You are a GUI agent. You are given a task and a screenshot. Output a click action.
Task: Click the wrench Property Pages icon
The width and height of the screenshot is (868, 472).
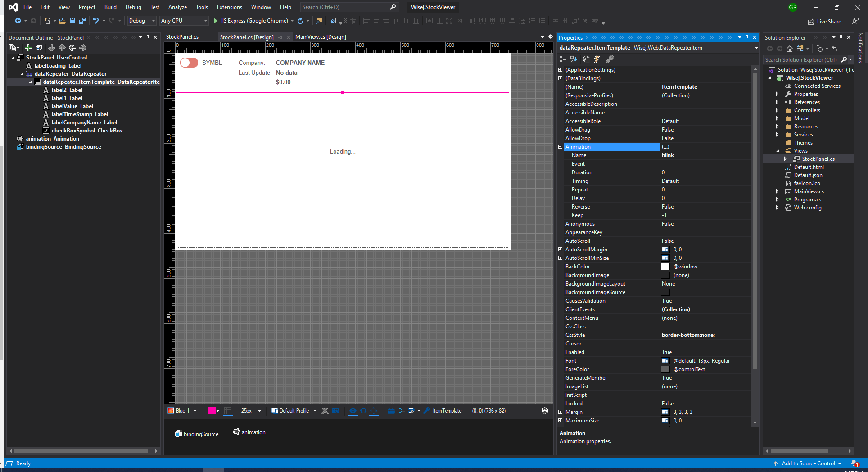[610, 59]
